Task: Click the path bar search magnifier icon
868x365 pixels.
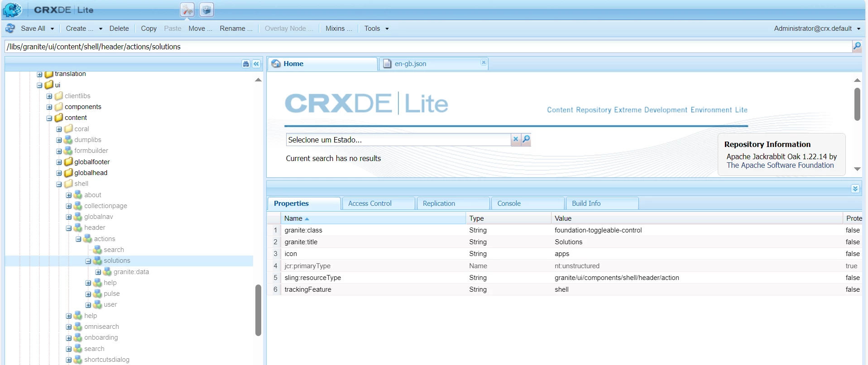Action: coord(857,46)
